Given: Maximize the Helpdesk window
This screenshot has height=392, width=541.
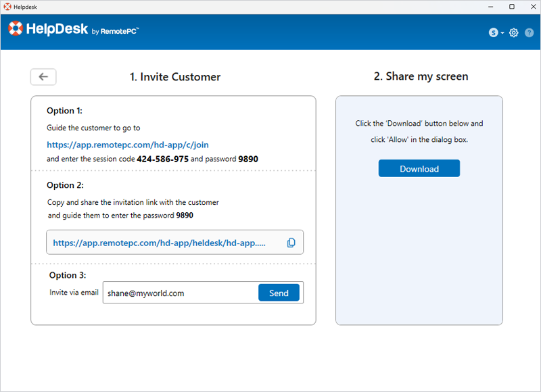Looking at the screenshot, I should click(512, 7).
